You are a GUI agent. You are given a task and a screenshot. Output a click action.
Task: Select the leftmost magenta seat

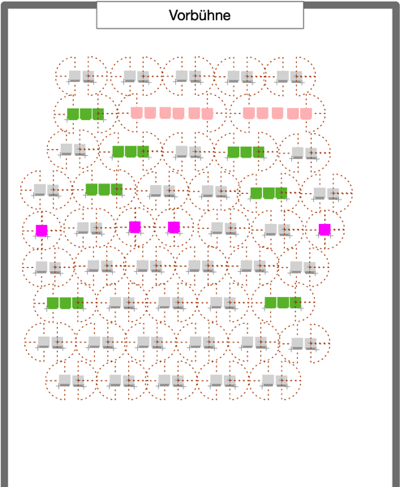(x=42, y=230)
